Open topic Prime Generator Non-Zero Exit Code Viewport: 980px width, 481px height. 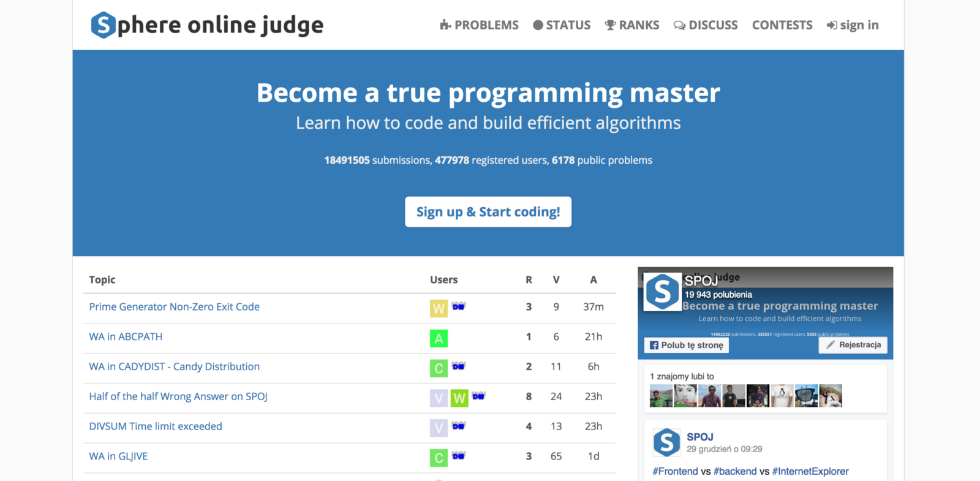[x=175, y=307]
